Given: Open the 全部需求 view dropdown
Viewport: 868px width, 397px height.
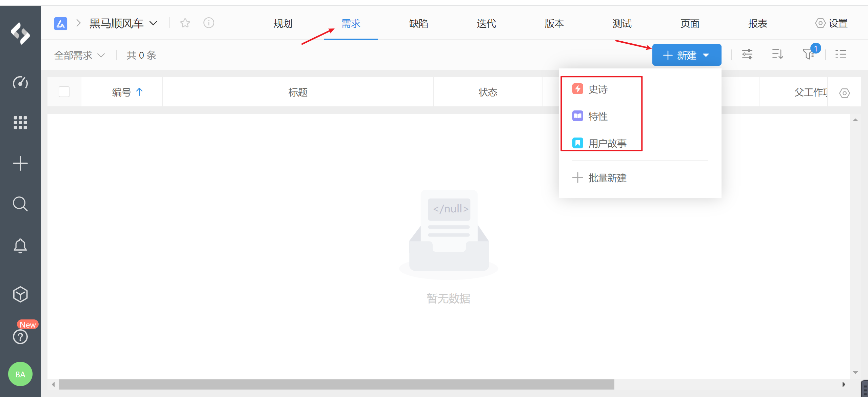Looking at the screenshot, I should tap(79, 55).
